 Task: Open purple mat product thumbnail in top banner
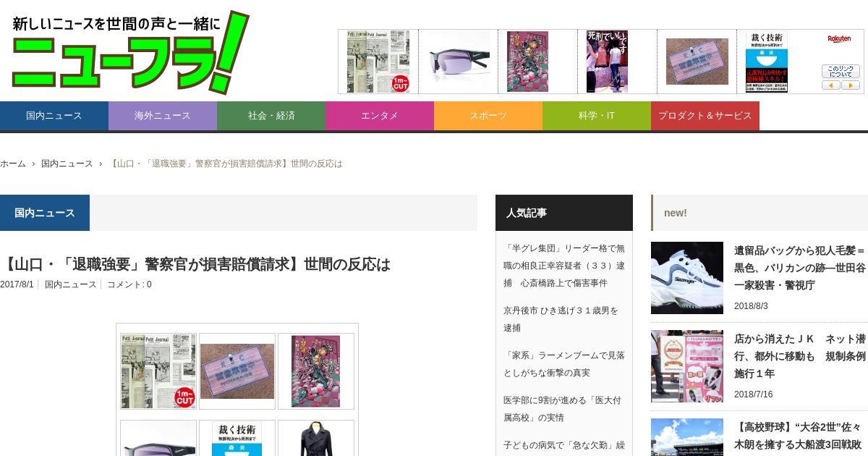[x=697, y=62]
